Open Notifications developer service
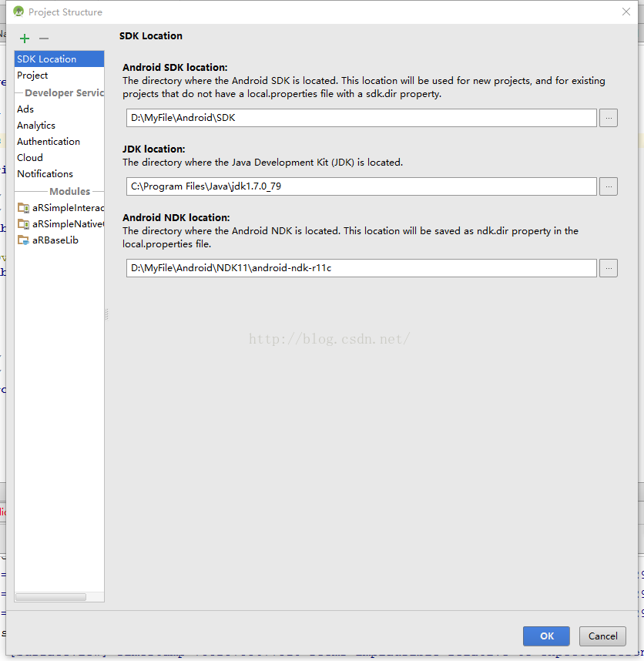The height and width of the screenshot is (661, 644). click(x=59, y=173)
